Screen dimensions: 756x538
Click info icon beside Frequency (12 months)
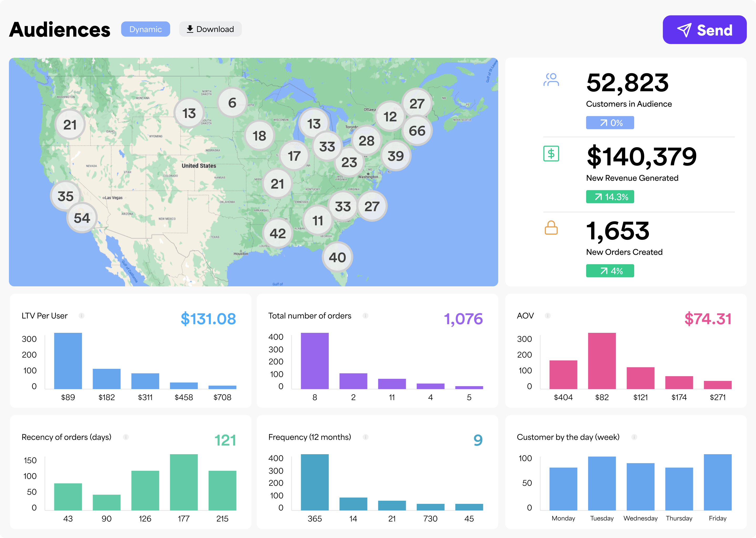365,437
